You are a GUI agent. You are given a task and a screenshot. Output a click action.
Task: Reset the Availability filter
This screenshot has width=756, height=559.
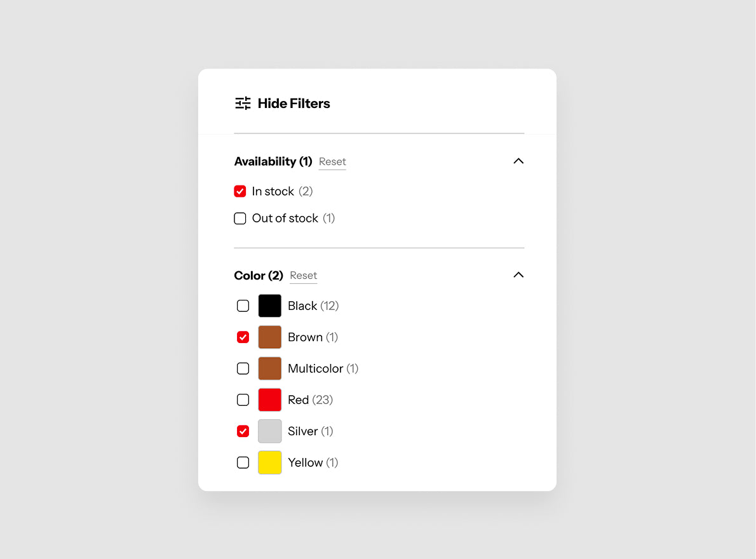point(332,162)
